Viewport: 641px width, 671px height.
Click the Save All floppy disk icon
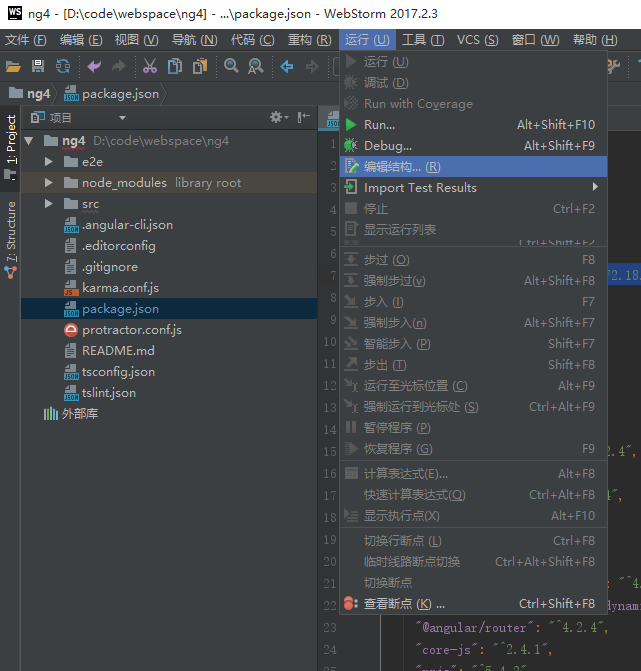38,66
